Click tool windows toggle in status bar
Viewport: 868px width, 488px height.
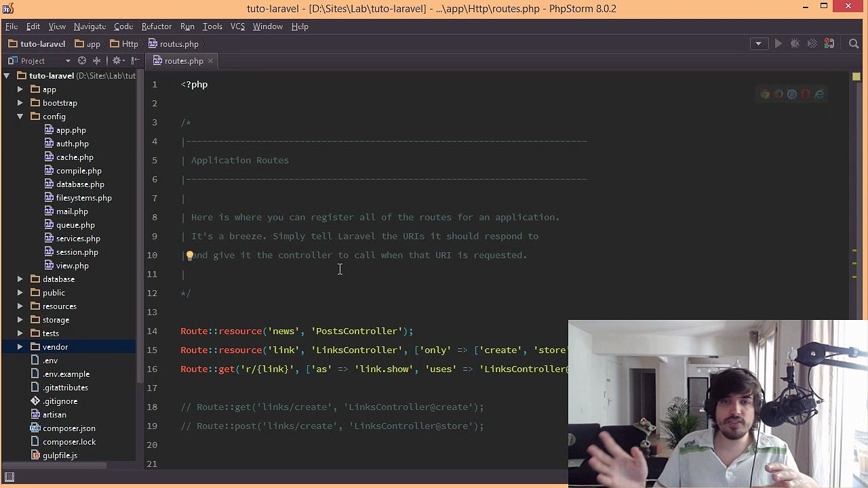click(9, 477)
